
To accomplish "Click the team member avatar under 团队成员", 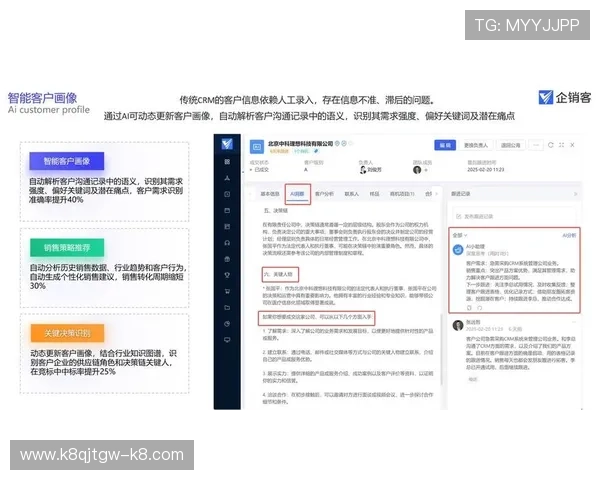I will (x=417, y=170).
